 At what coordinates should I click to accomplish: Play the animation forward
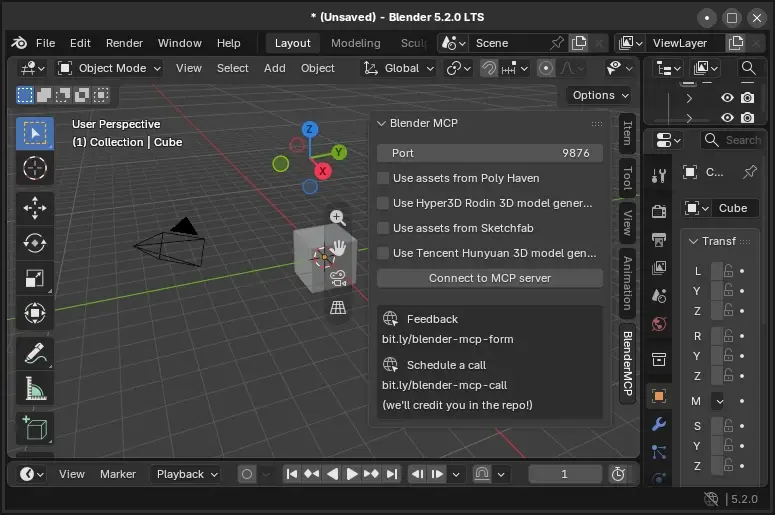(x=352, y=474)
